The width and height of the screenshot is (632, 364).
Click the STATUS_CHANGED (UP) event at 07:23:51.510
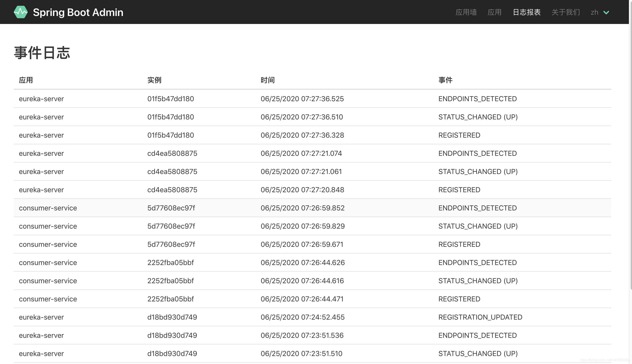coord(478,354)
